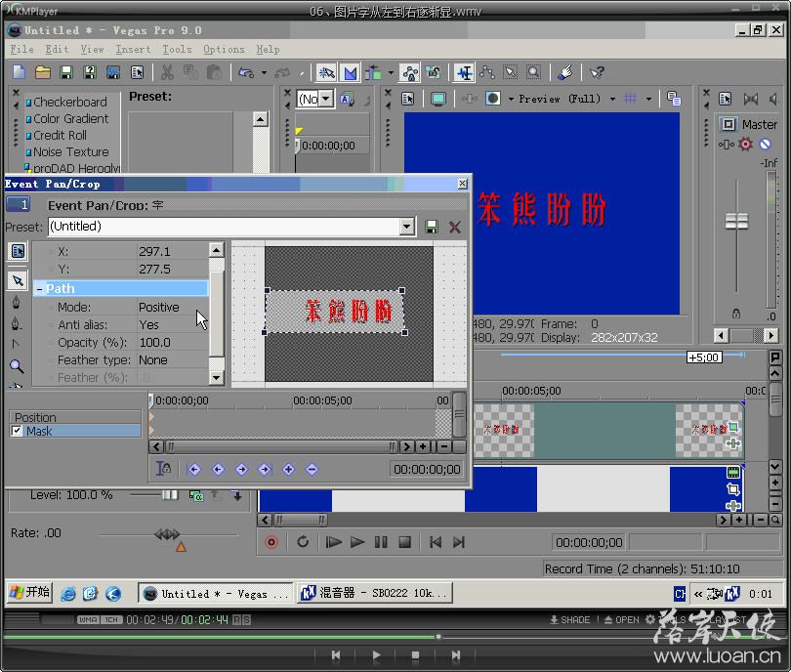Open the Insert menu
The height and width of the screenshot is (672, 791).
coord(133,49)
